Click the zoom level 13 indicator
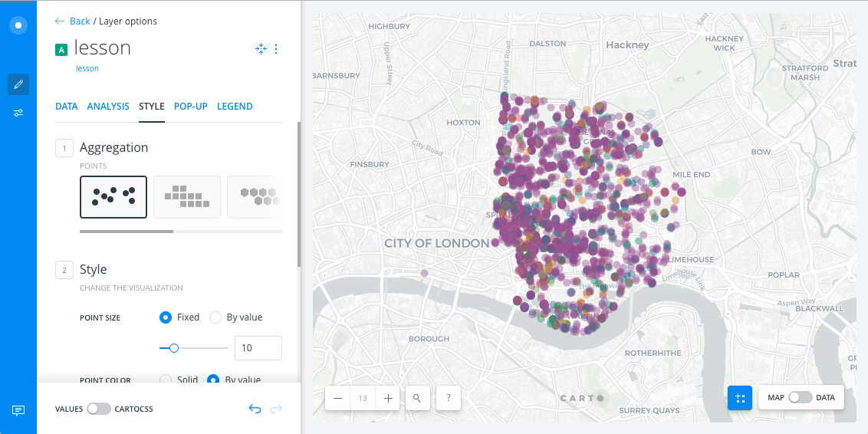The image size is (868, 434). [363, 398]
